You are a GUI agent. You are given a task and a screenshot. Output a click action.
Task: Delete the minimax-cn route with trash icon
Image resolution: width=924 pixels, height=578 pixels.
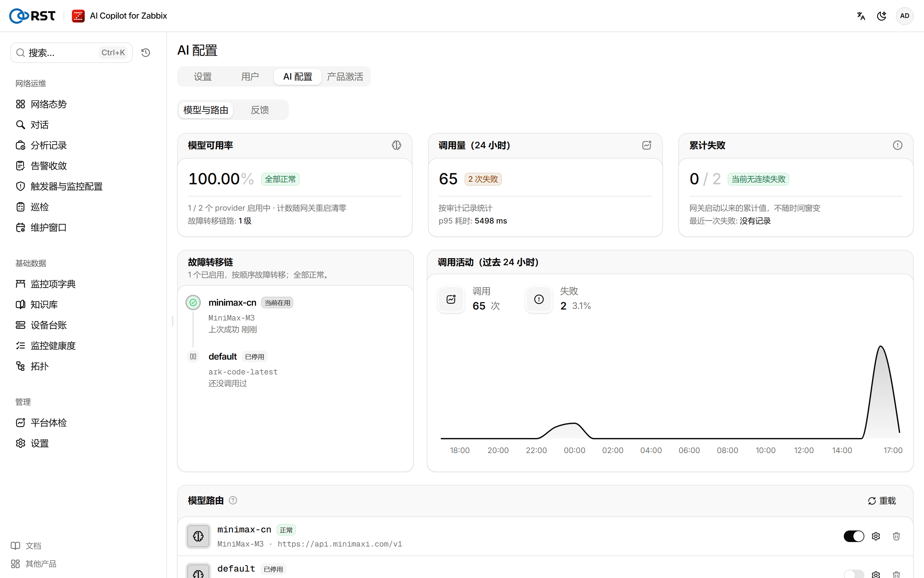coord(896,536)
